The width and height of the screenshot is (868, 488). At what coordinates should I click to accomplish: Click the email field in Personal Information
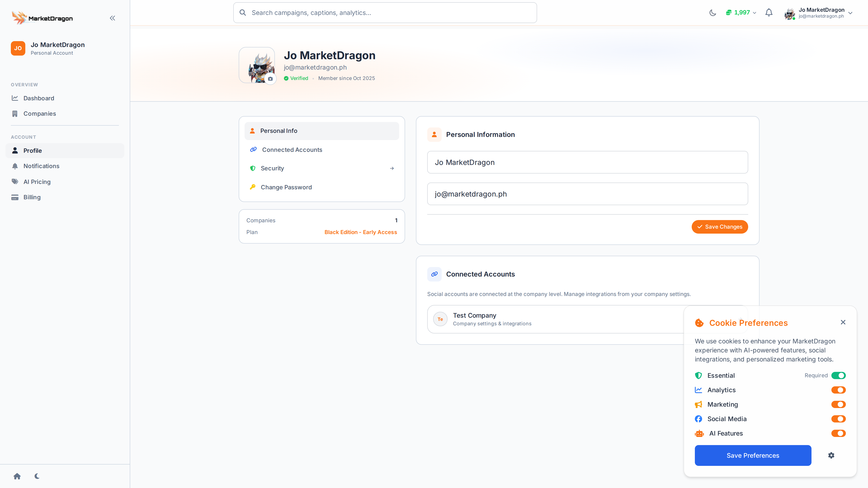pos(587,194)
